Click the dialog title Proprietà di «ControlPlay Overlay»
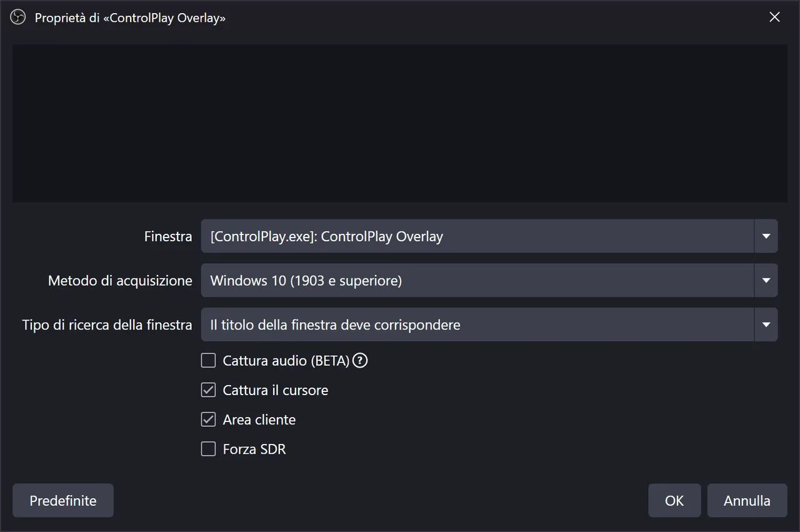The height and width of the screenshot is (532, 800). click(130, 18)
